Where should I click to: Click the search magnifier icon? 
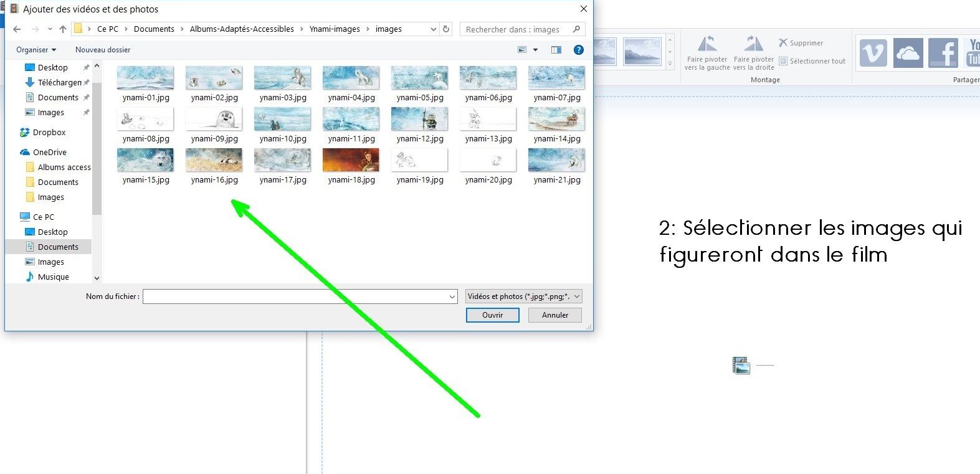576,29
